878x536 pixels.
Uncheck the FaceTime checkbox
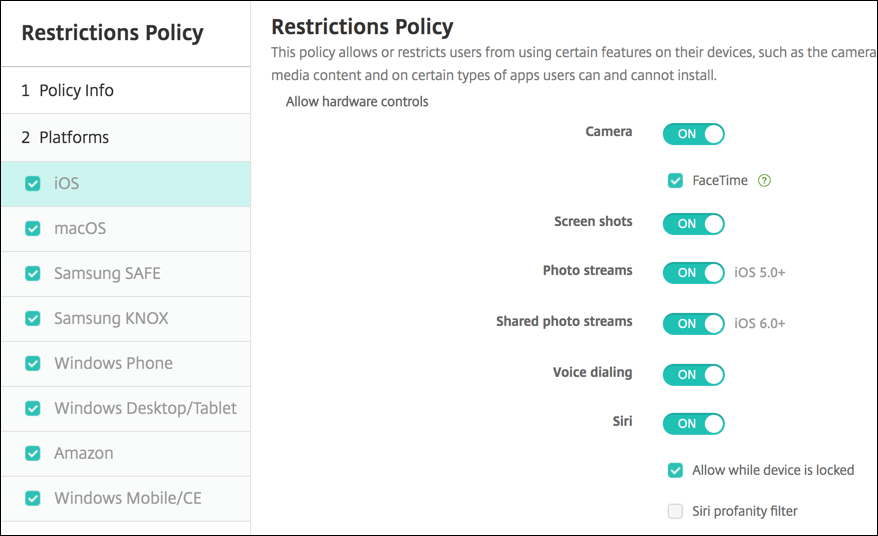click(676, 181)
